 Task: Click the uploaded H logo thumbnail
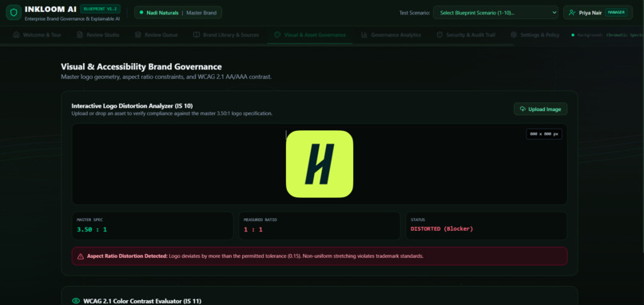click(x=320, y=164)
